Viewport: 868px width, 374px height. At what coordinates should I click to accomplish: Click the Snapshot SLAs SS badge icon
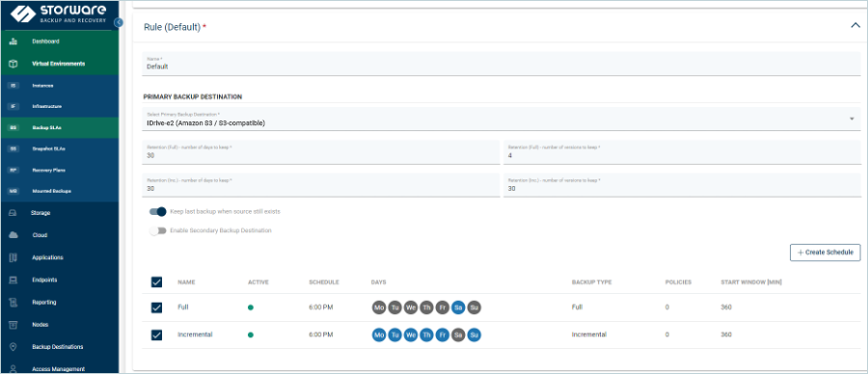14,148
